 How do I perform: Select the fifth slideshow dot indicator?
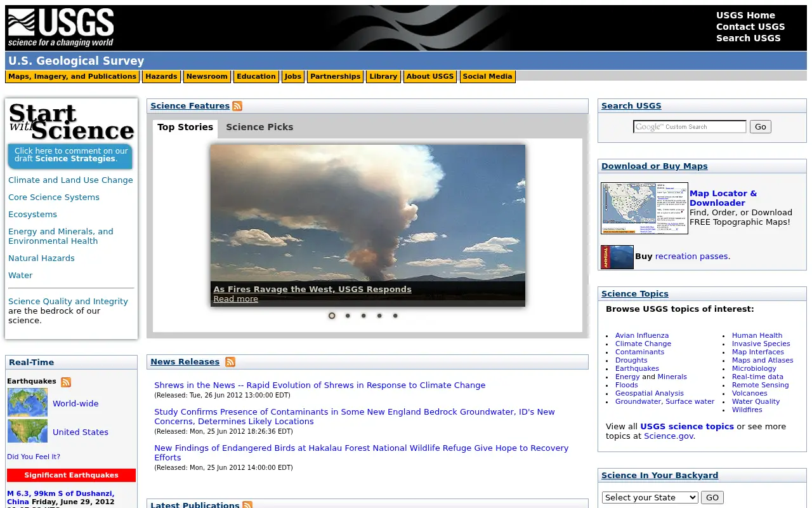tap(395, 316)
